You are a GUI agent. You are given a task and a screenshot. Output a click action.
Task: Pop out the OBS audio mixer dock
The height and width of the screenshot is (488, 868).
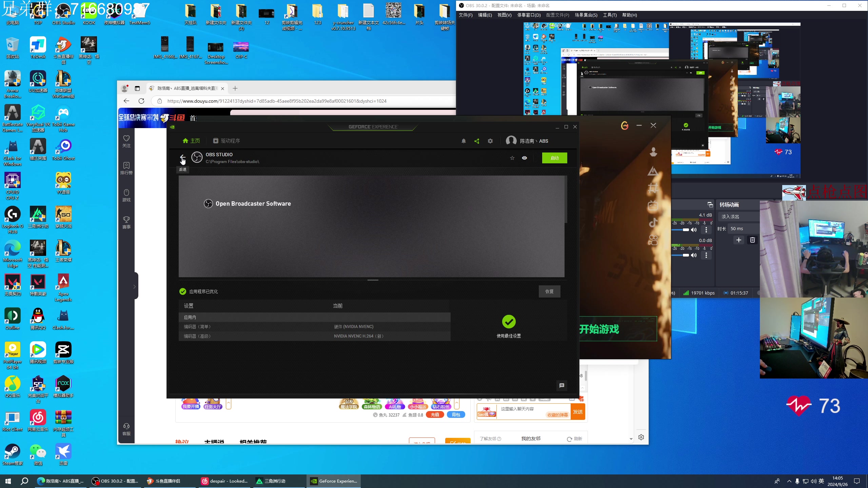click(710, 204)
